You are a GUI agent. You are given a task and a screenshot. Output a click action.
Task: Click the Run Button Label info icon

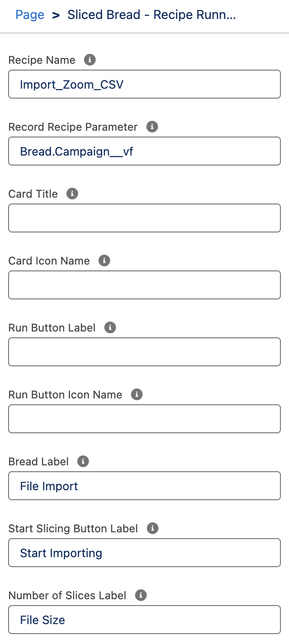coord(110,327)
